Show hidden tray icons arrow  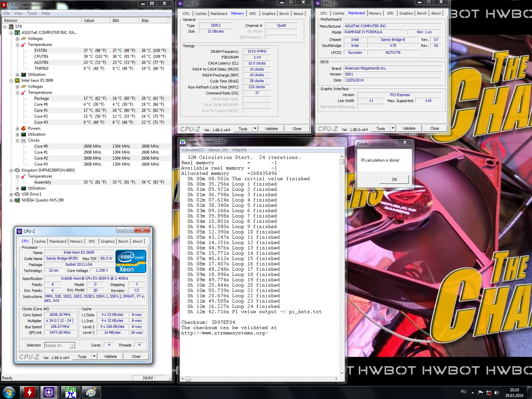coord(472,393)
